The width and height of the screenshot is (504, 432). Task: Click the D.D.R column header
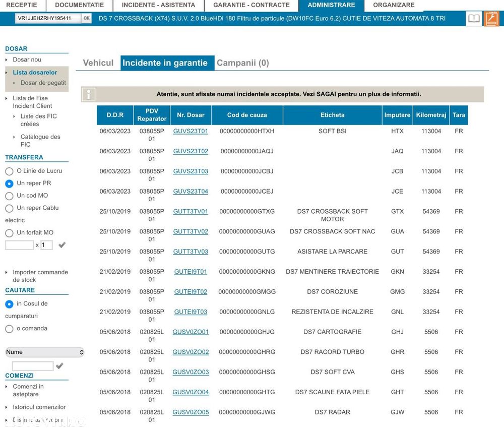115,115
